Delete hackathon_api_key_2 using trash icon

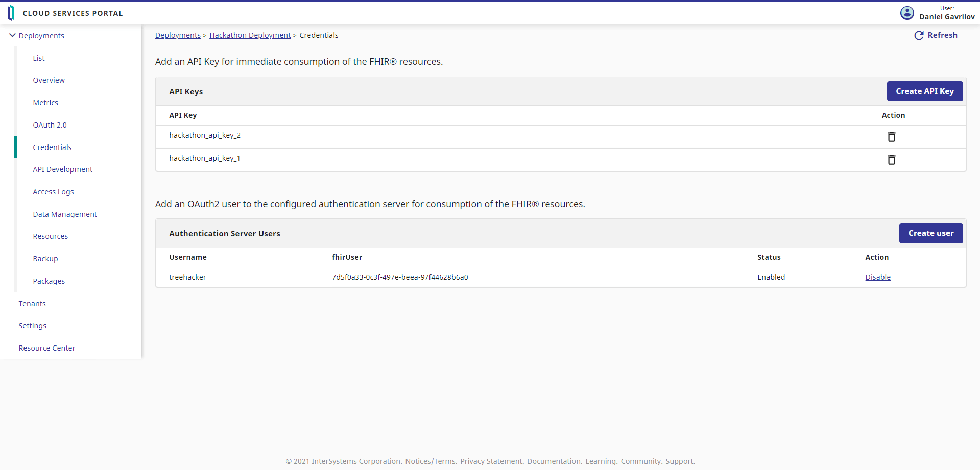pyautogui.click(x=891, y=137)
